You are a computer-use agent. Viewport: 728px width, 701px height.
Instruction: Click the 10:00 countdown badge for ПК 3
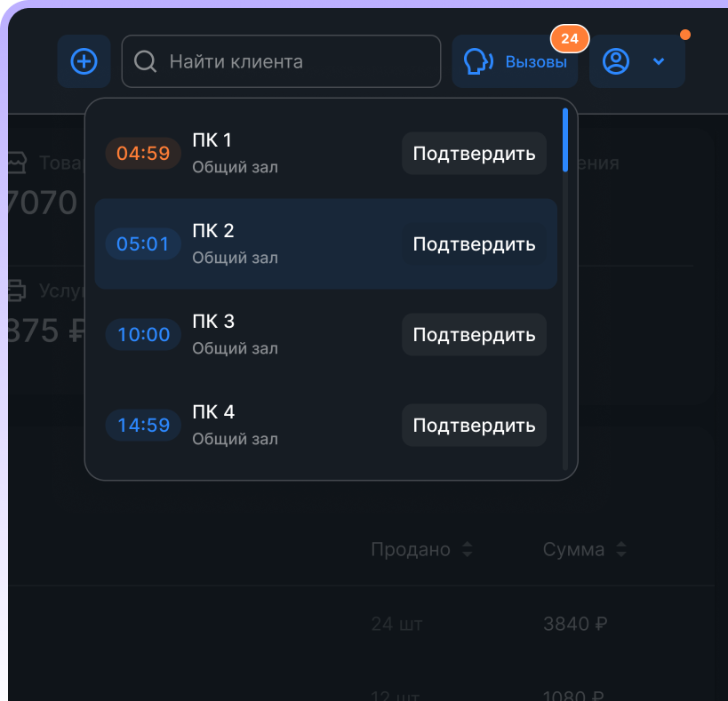142,334
